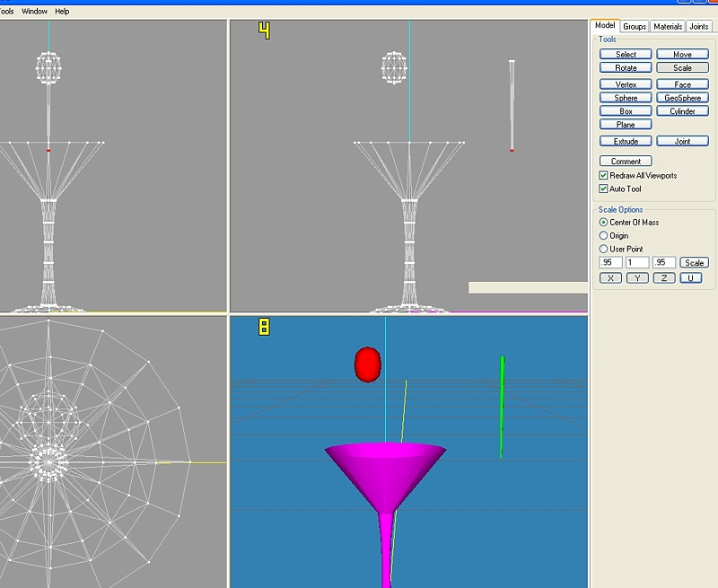
Task: Switch to the Groups tab
Action: click(635, 27)
